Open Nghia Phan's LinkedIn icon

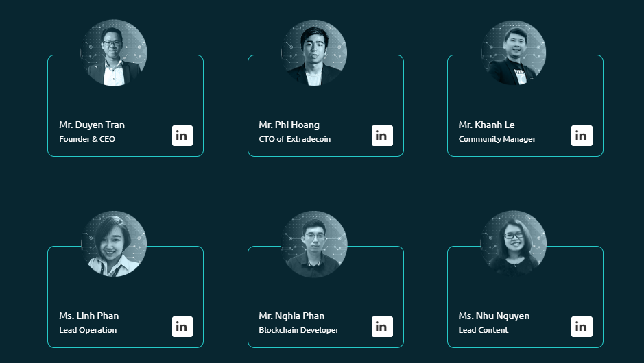click(382, 327)
